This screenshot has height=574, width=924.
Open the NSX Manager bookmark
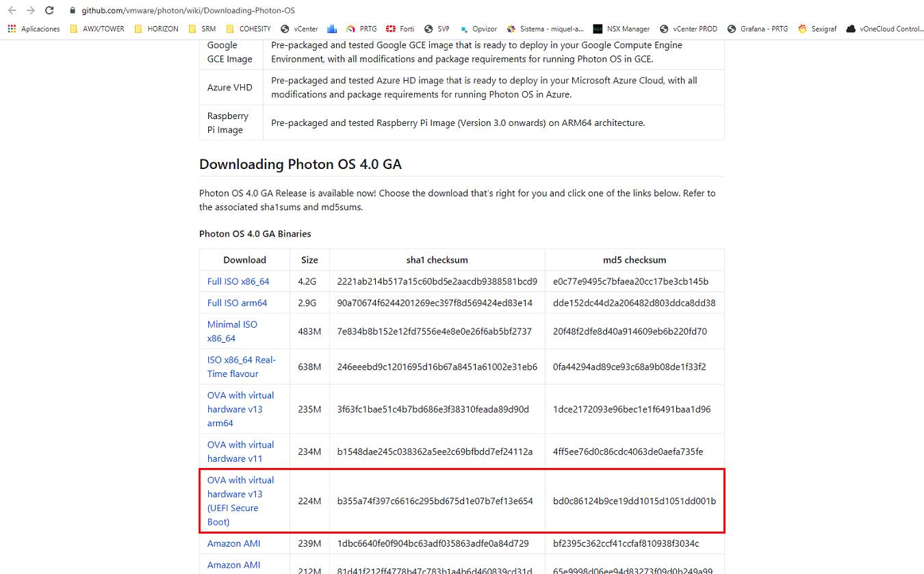pyautogui.click(x=621, y=29)
